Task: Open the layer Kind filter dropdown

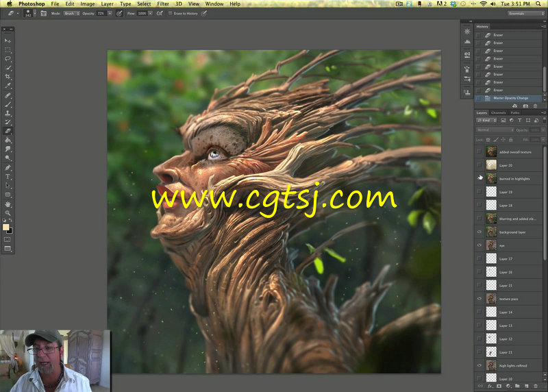Action: click(x=486, y=121)
